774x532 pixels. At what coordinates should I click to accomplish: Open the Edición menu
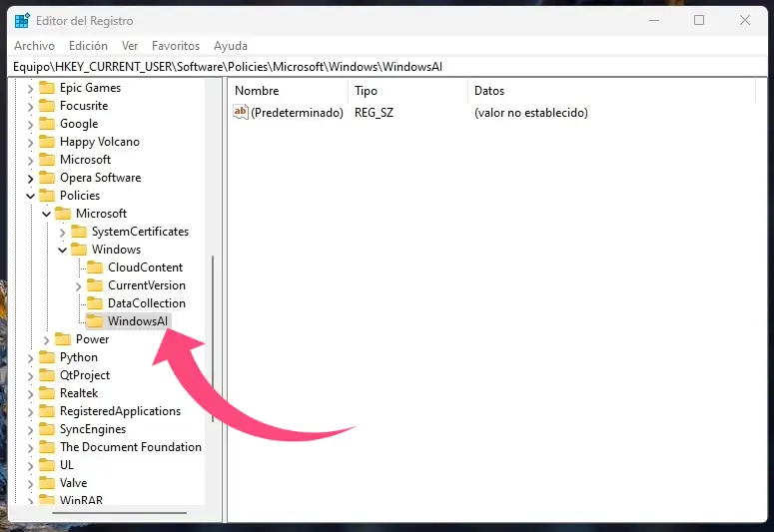[88, 46]
